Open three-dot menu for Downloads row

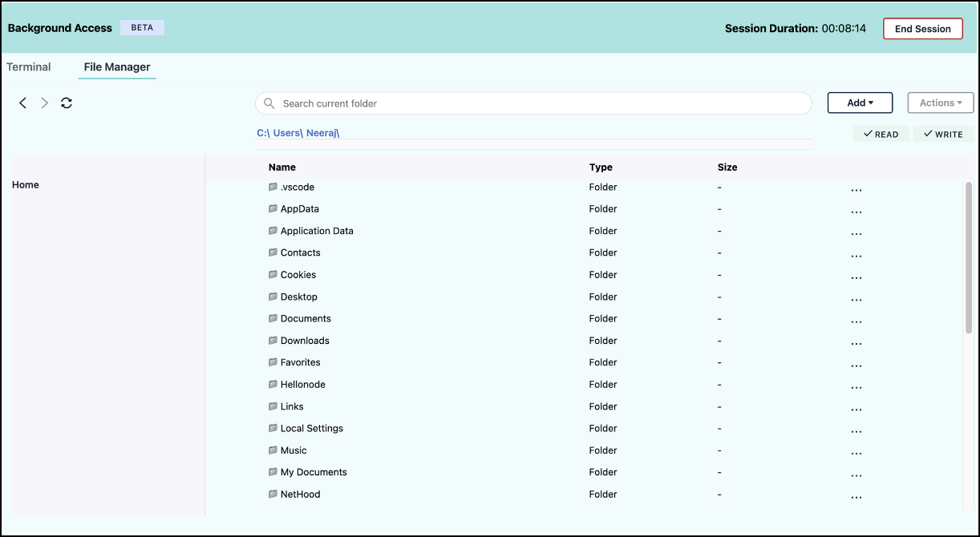[x=856, y=343]
